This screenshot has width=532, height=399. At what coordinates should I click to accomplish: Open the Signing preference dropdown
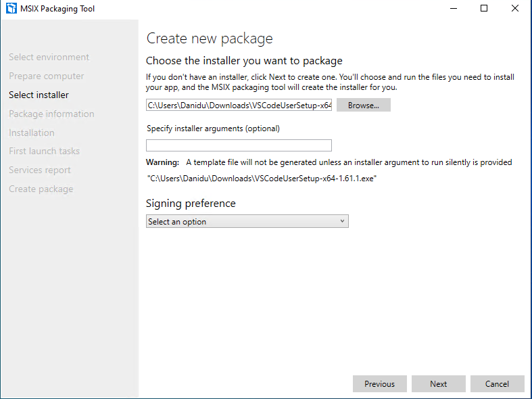click(x=247, y=221)
